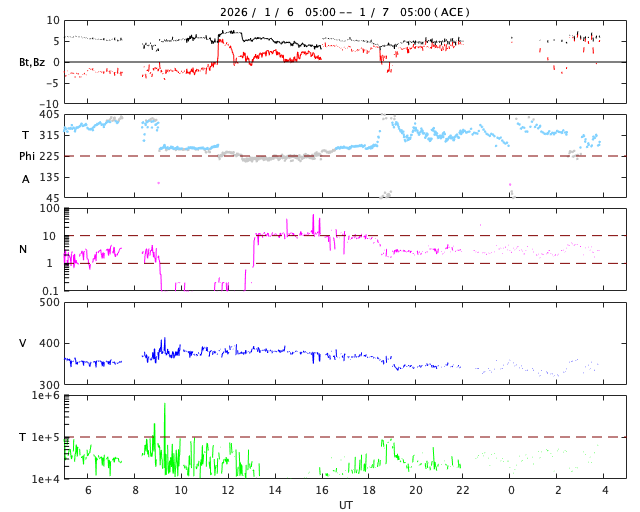Click the Phi axis label

pos(27,156)
